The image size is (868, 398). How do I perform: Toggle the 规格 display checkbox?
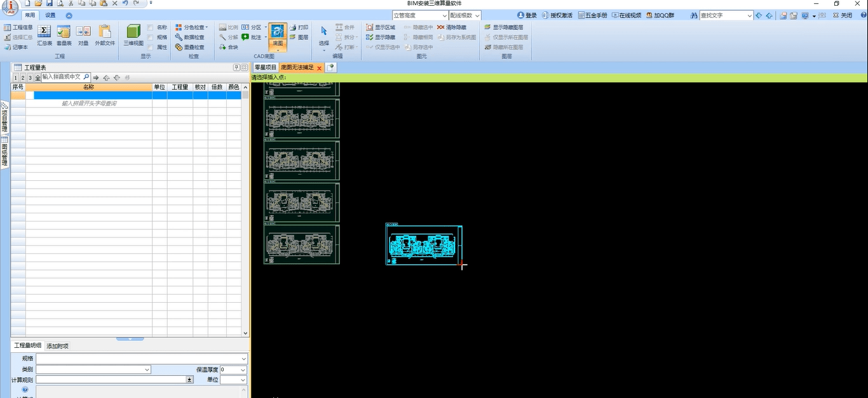(150, 37)
